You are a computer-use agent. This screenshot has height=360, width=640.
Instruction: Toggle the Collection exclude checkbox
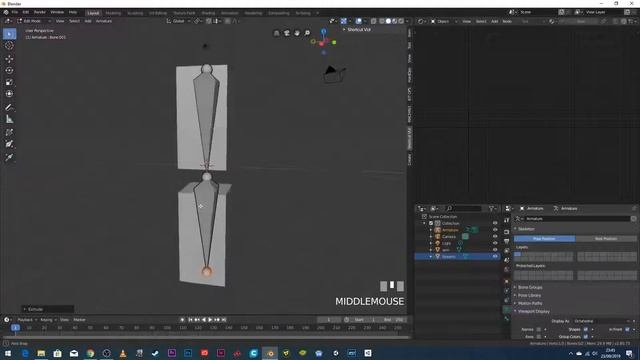pyautogui.click(x=431, y=223)
